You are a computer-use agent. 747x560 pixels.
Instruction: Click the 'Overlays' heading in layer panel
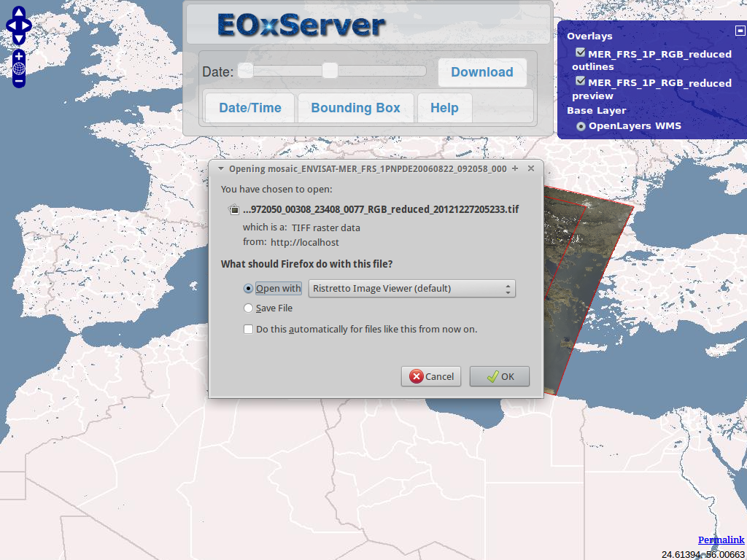[589, 36]
